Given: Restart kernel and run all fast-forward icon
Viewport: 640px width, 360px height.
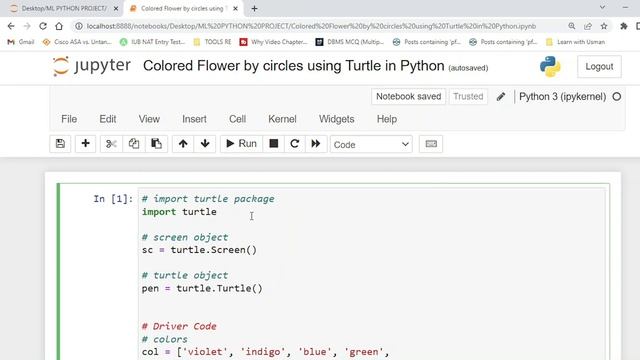Looking at the screenshot, I should 316,144.
